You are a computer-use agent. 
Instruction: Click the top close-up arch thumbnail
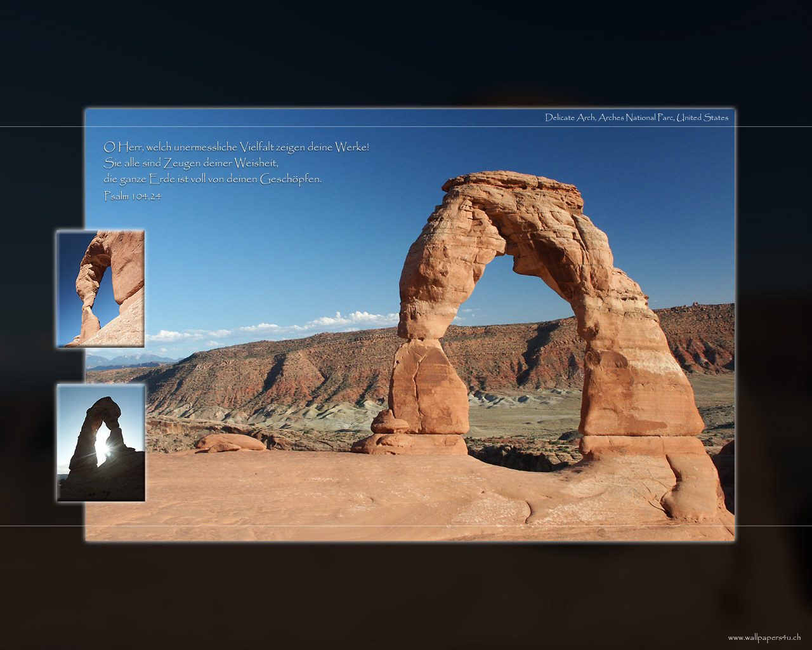tap(101, 289)
